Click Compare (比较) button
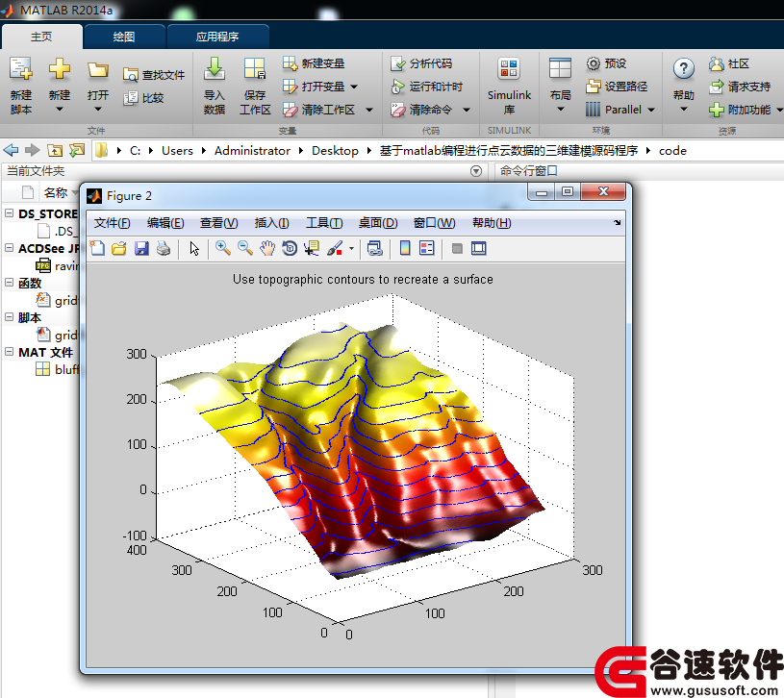This screenshot has width=784, height=698. pyautogui.click(x=143, y=98)
